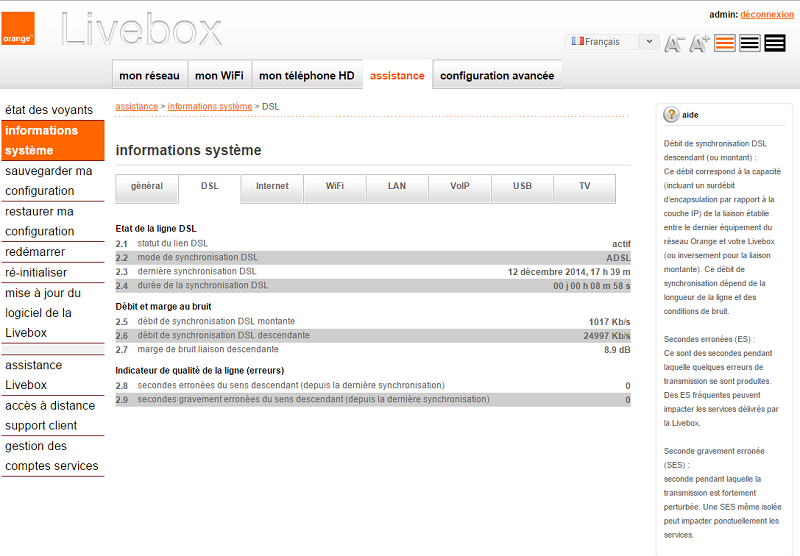The image size is (800, 556).
Task: Click the assistance breadcrumb link
Action: (x=137, y=106)
